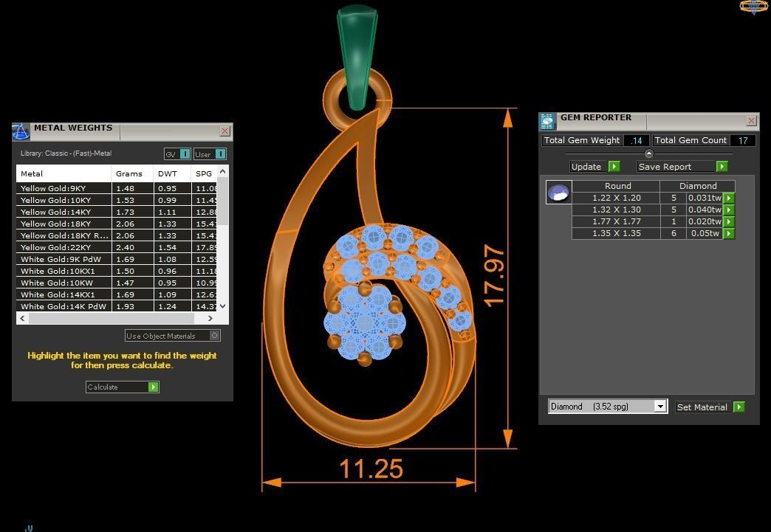Click the Total Gem Count value field

tap(742, 140)
